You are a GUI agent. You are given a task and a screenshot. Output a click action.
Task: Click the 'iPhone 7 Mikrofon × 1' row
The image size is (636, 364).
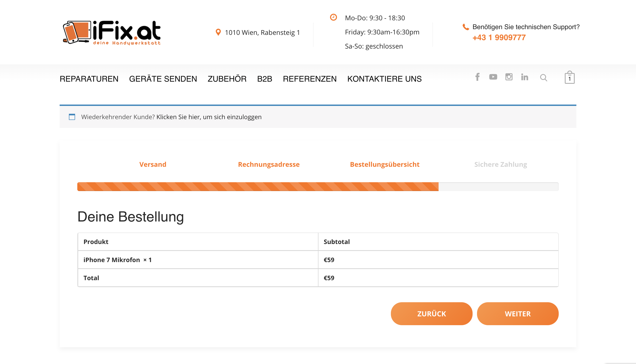coord(318,260)
